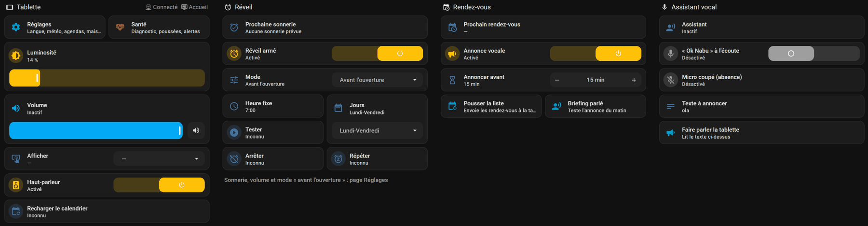Image resolution: width=868 pixels, height=226 pixels.
Task: Open the Lundi-Vendredi days dropdown
Action: tap(377, 130)
